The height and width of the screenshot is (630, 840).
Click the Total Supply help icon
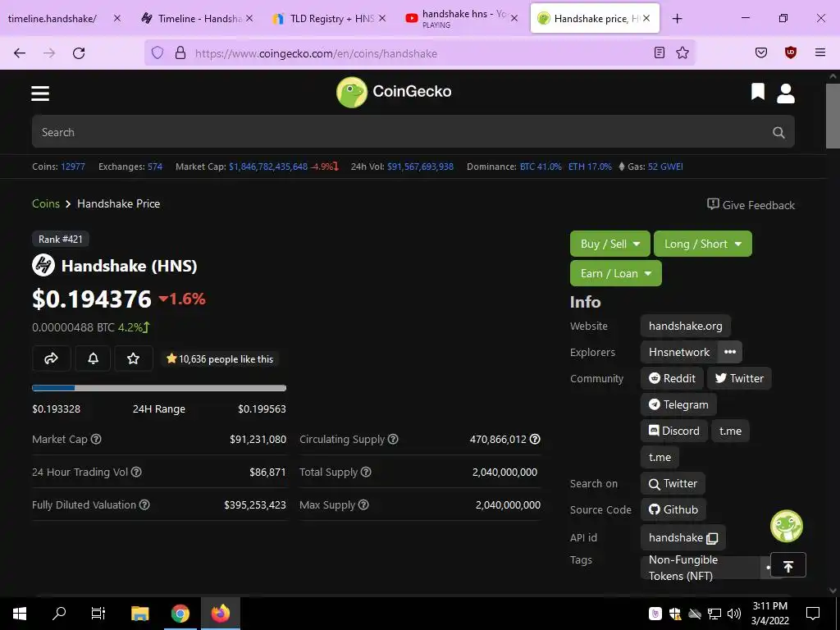click(366, 472)
